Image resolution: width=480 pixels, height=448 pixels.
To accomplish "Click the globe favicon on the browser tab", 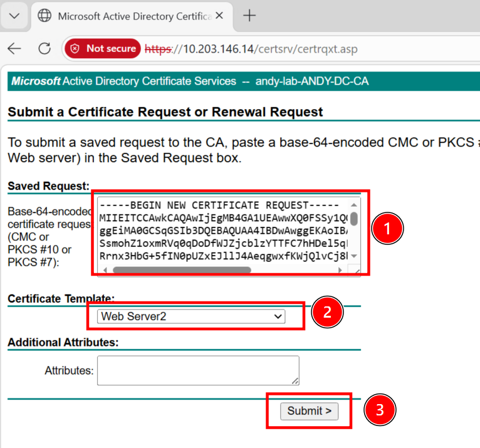I will click(44, 16).
